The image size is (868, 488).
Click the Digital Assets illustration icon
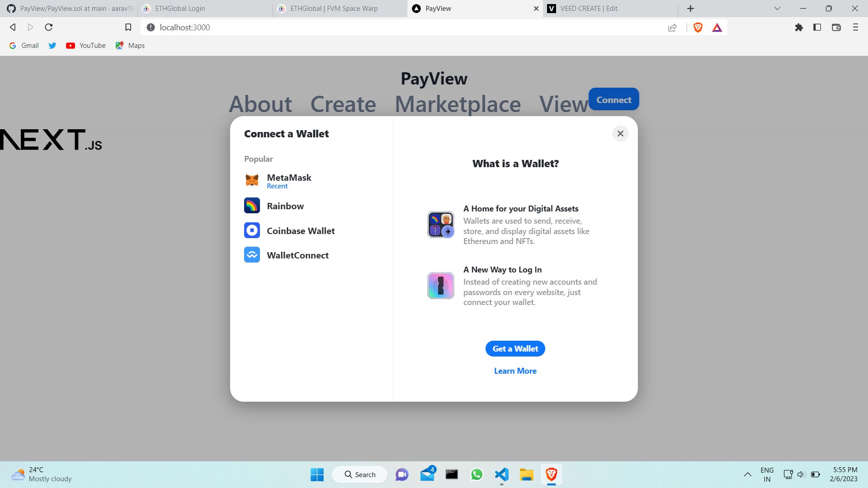[x=440, y=225]
